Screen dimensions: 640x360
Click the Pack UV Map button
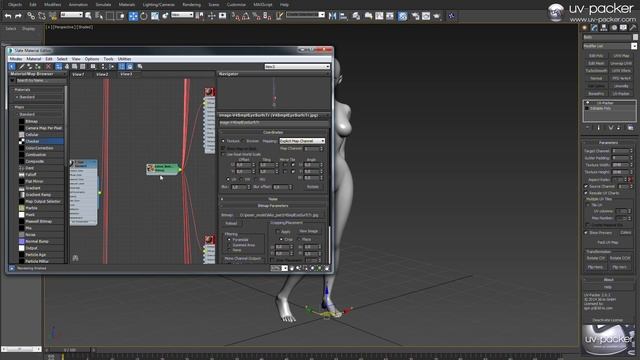(x=608, y=242)
